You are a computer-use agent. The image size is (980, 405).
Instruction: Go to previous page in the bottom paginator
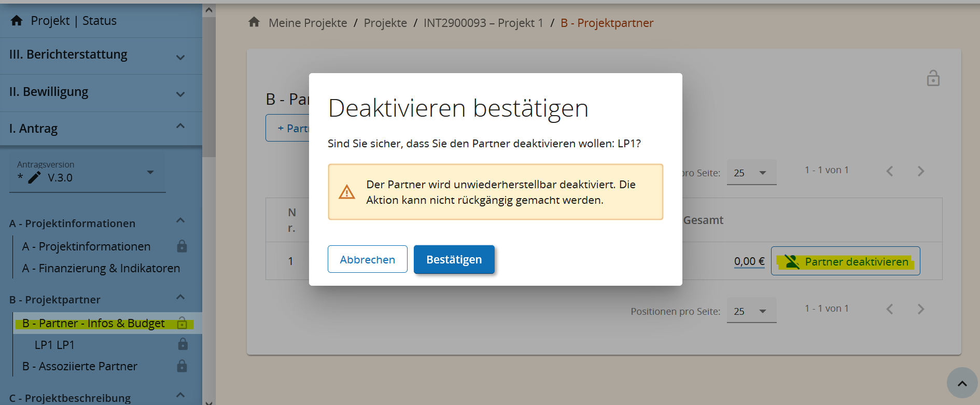pyautogui.click(x=890, y=309)
